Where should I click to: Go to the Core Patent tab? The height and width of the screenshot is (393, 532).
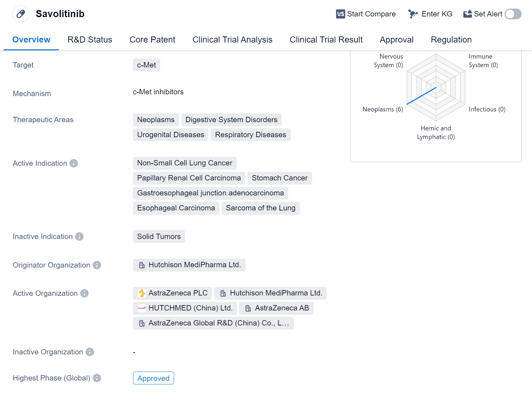[152, 40]
